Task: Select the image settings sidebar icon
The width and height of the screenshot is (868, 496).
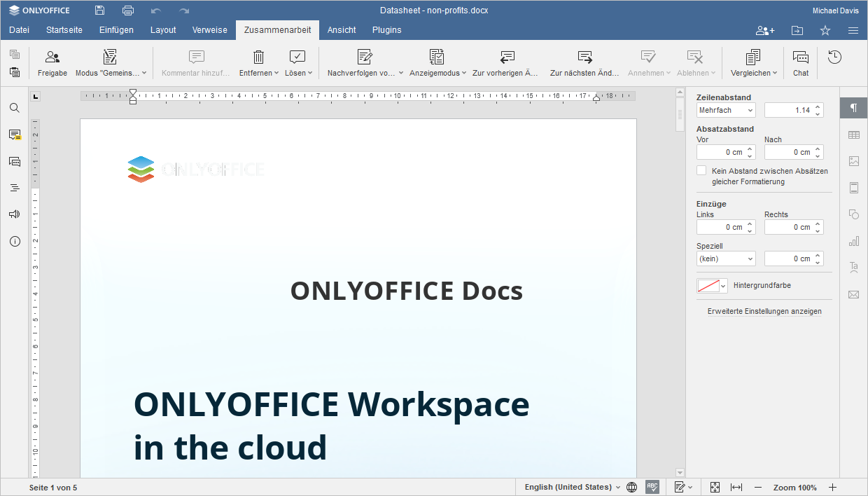Action: click(854, 161)
